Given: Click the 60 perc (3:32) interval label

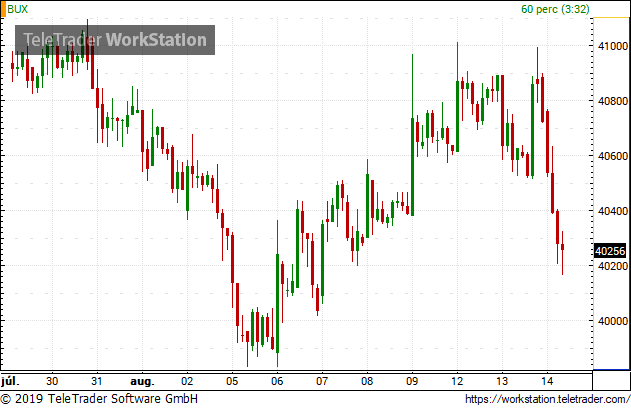Looking at the screenshot, I should [555, 9].
